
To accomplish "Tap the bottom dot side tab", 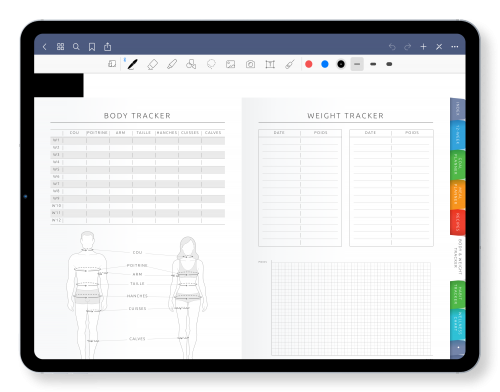I will [458, 348].
